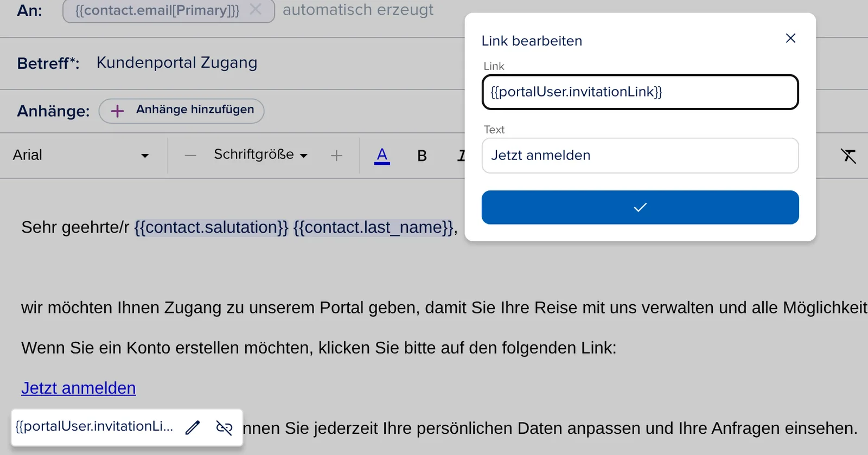Click pencil icon to edit link
Image resolution: width=868 pixels, height=455 pixels.
coord(193,427)
